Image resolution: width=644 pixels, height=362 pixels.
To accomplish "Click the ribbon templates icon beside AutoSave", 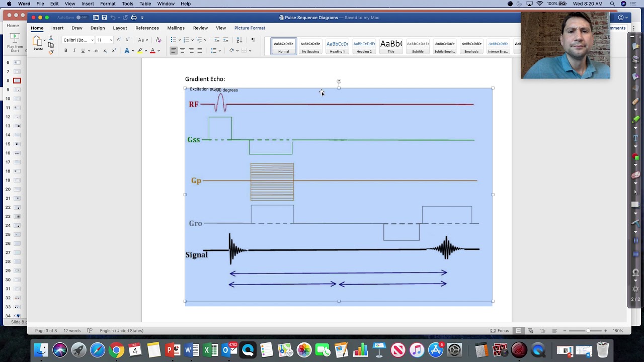I will pyautogui.click(x=96, y=18).
